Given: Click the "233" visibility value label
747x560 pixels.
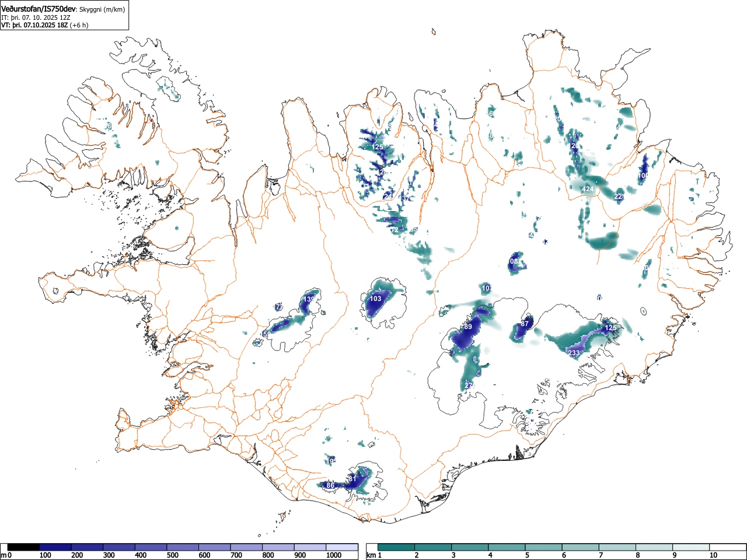Looking at the screenshot, I should coord(574,353).
